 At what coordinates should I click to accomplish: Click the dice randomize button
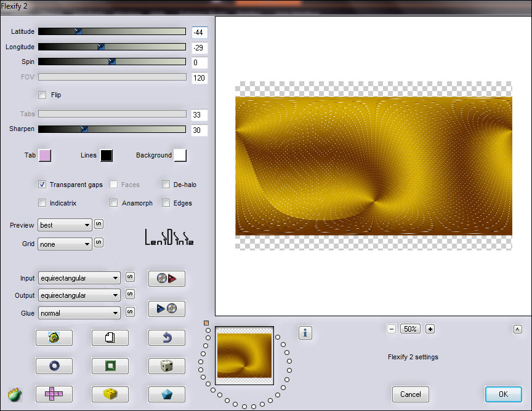pos(166,365)
